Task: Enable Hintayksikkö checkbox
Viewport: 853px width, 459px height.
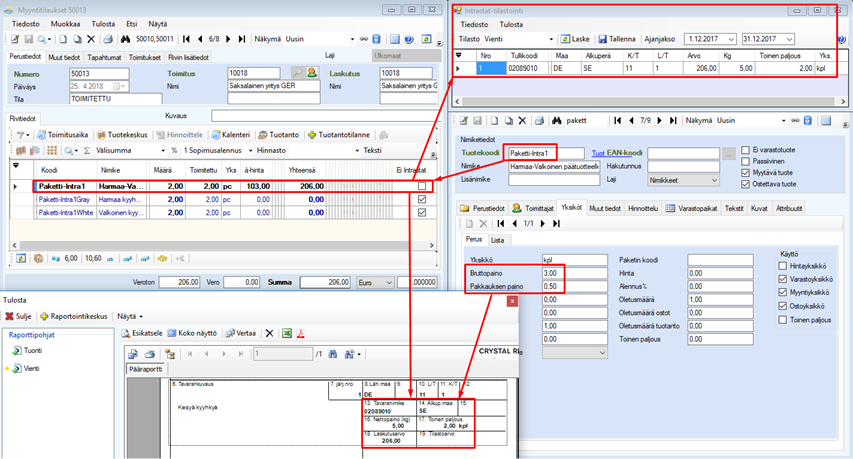Action: coord(782,266)
